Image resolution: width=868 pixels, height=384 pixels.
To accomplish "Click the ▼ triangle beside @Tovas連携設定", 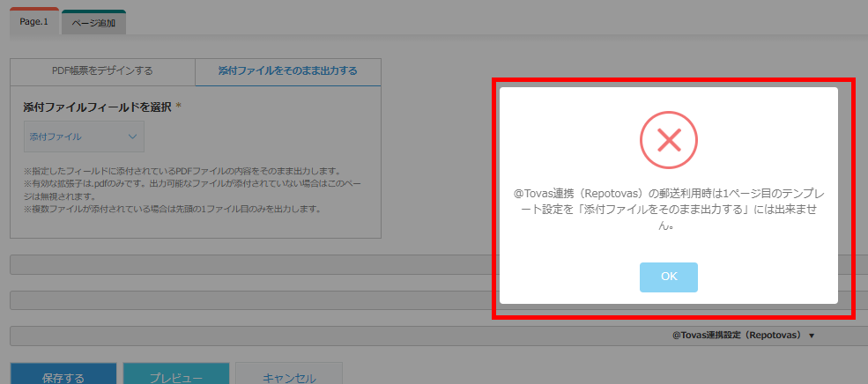I will pyautogui.click(x=811, y=336).
